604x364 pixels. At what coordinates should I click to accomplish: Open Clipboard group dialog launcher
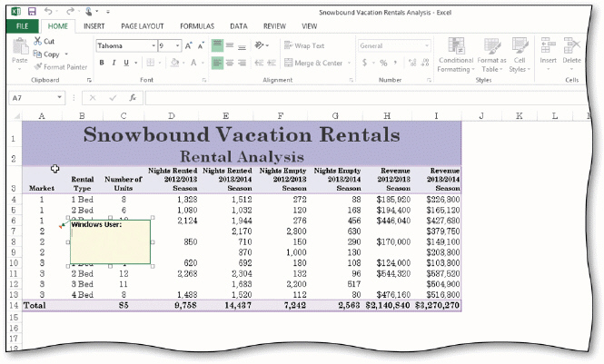coord(89,80)
